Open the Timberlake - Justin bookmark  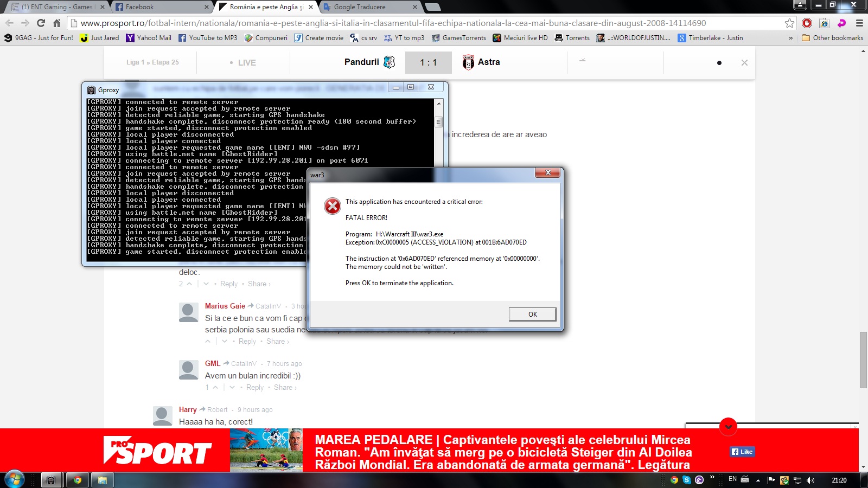pyautogui.click(x=710, y=38)
